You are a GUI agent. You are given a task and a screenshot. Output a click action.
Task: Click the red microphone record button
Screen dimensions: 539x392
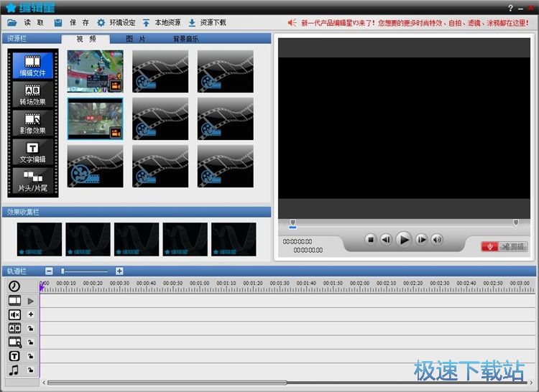tap(490, 246)
